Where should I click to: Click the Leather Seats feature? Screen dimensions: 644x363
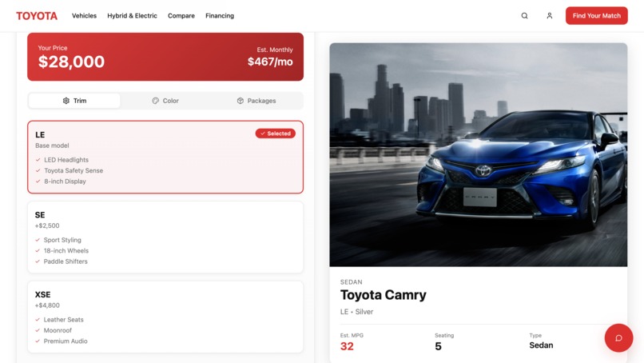[64, 320]
